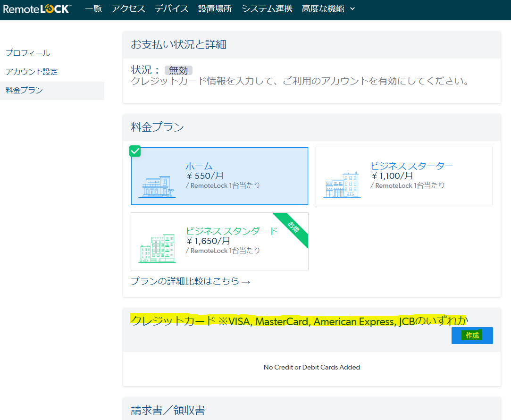This screenshot has width=511, height=420.
Task: Click the ¥1,100/月 price text
Action: [x=392, y=176]
